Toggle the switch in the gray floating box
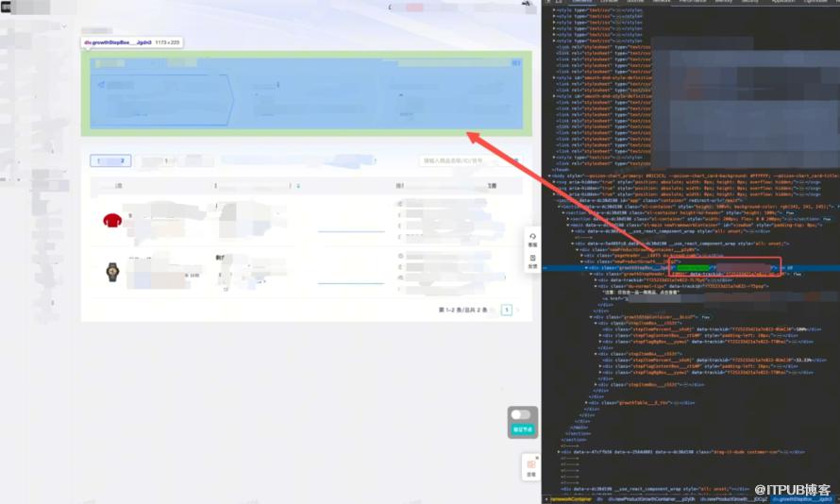The height and width of the screenshot is (504, 840). (x=521, y=414)
